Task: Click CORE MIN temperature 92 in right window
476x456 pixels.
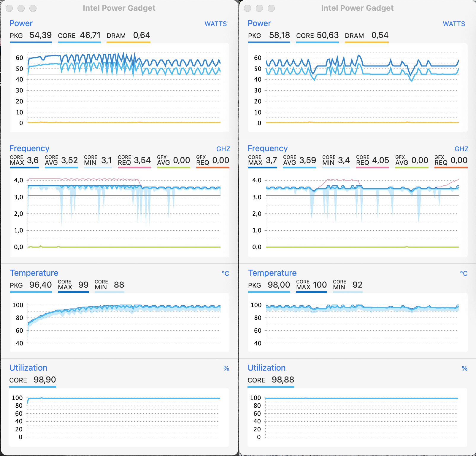Action: [357, 285]
